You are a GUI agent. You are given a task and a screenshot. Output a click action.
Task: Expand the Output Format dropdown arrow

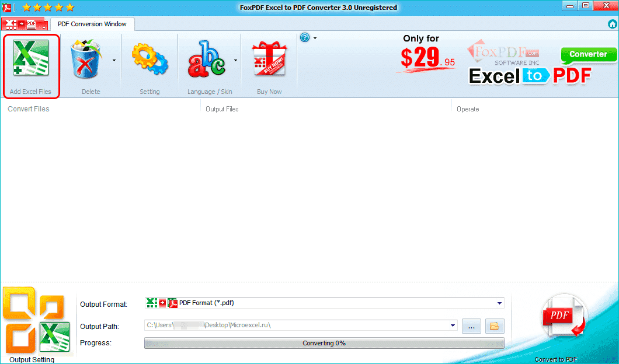pyautogui.click(x=499, y=303)
